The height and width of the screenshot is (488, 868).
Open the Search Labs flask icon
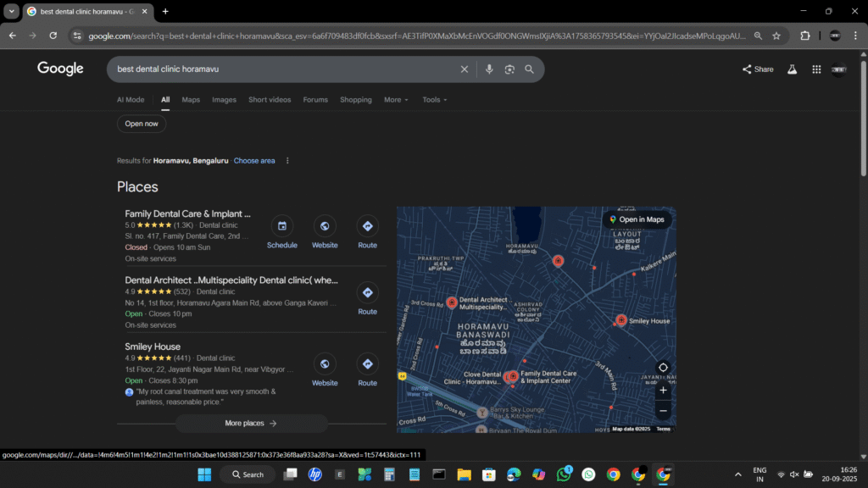[793, 69]
